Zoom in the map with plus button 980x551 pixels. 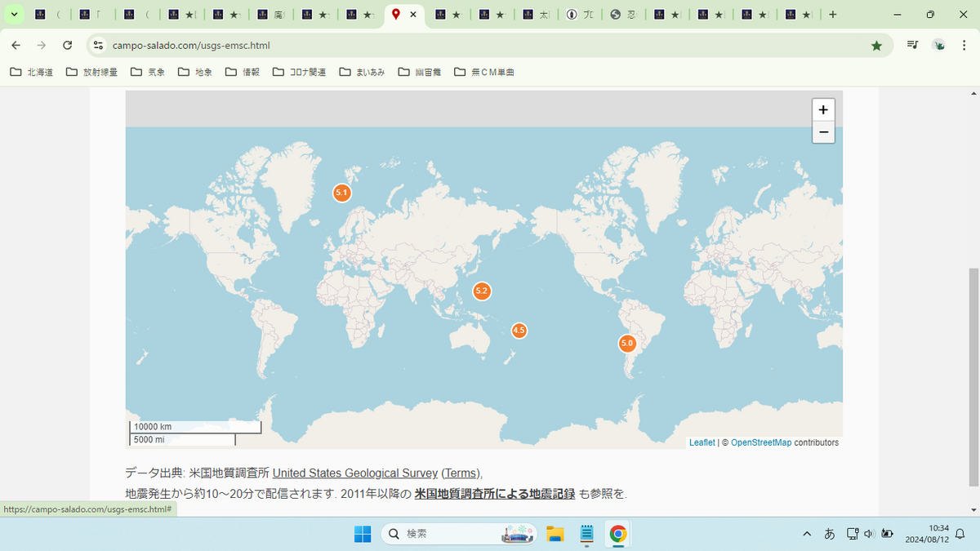pos(823,110)
